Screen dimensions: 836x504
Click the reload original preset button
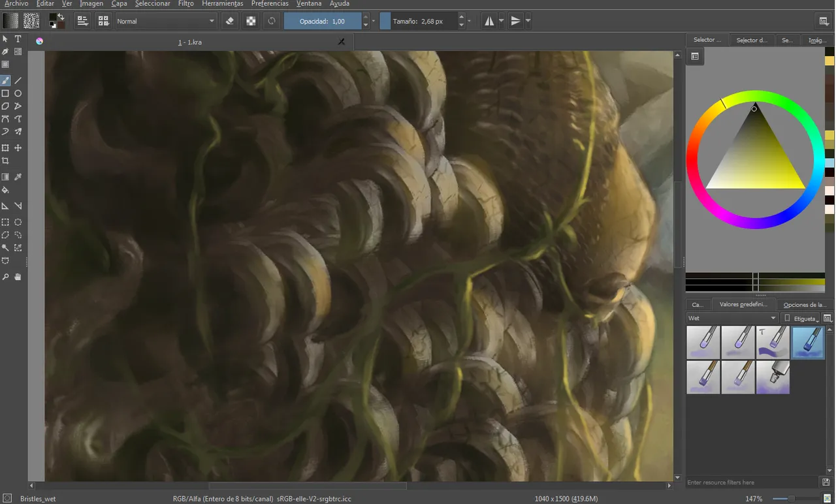[x=272, y=21]
